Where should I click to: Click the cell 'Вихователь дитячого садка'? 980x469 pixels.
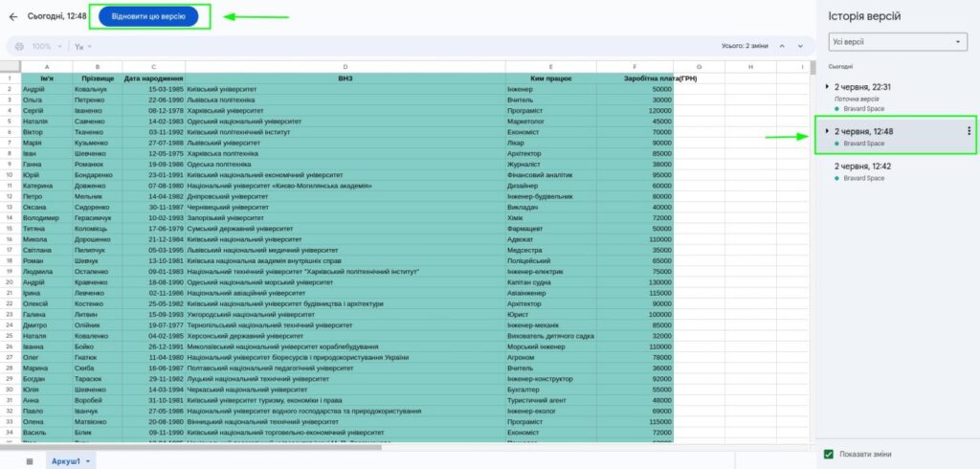tap(550, 336)
